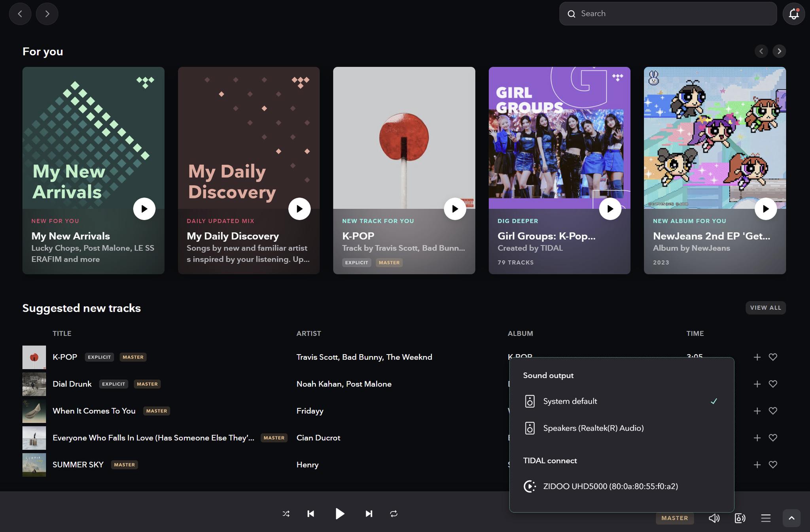
Task: Add Everyone Who Falls In Love to playlist
Action: tap(757, 438)
